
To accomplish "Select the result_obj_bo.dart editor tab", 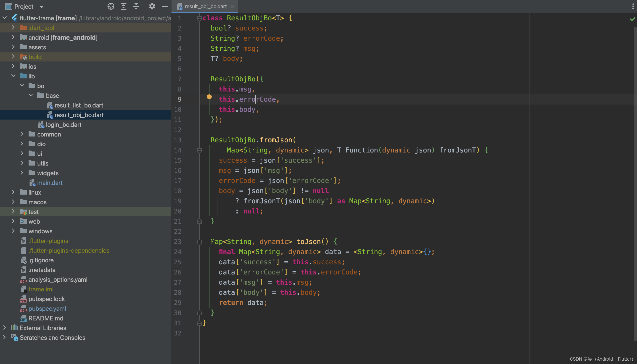I will [205, 7].
